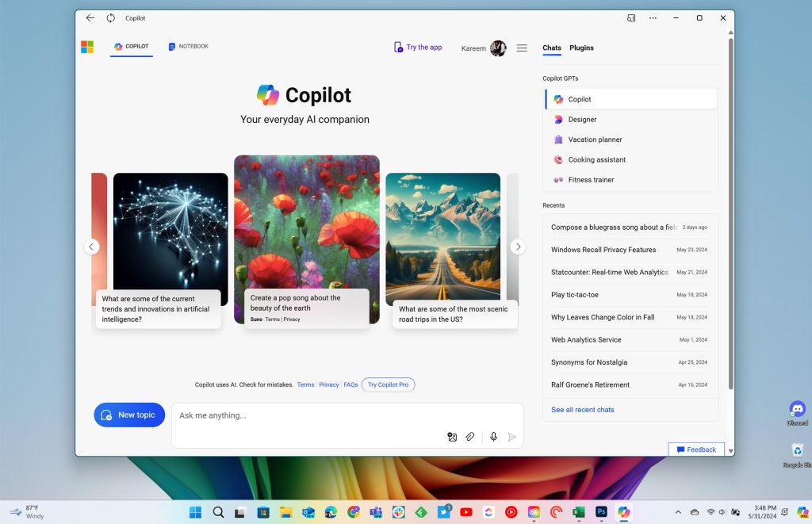The image size is (812, 524).
Task: Show next carousel suggestion with right chevron
Action: [518, 247]
